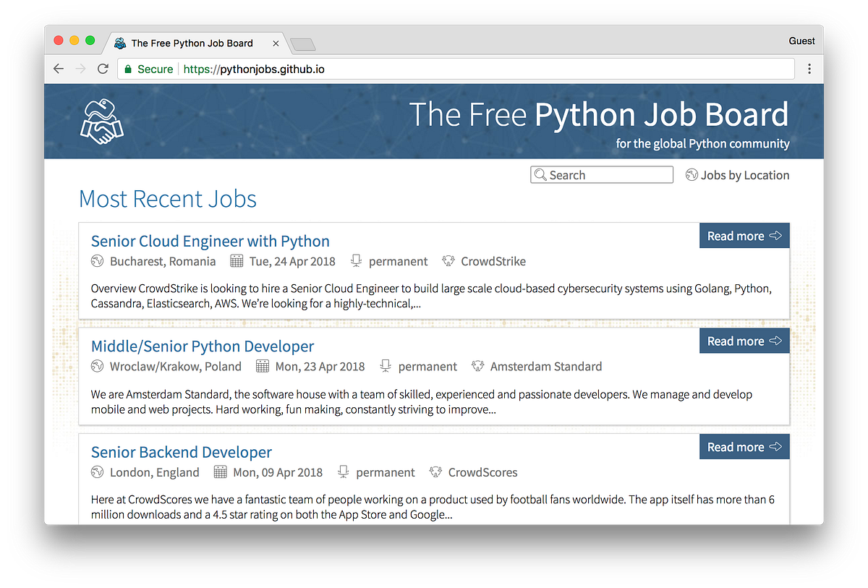Click the company icon next to Amsterdam Standard
This screenshot has height=588, width=868.
click(x=478, y=366)
